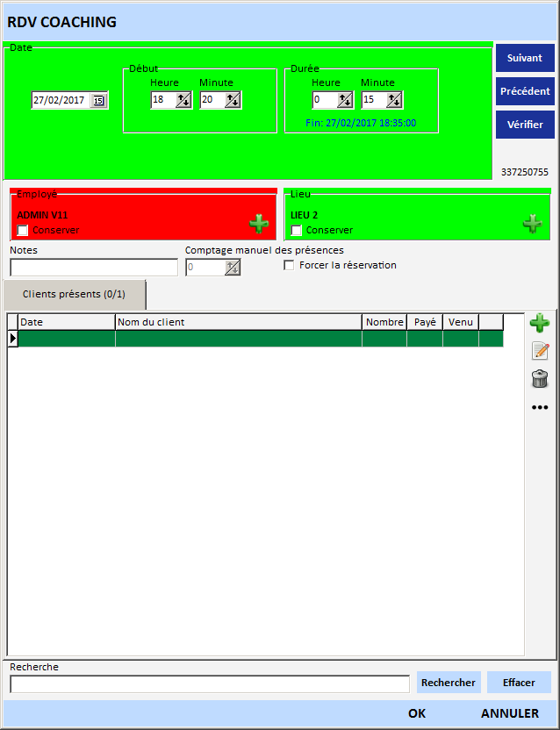Tick the Conserver checkbox under Employé

point(23,231)
